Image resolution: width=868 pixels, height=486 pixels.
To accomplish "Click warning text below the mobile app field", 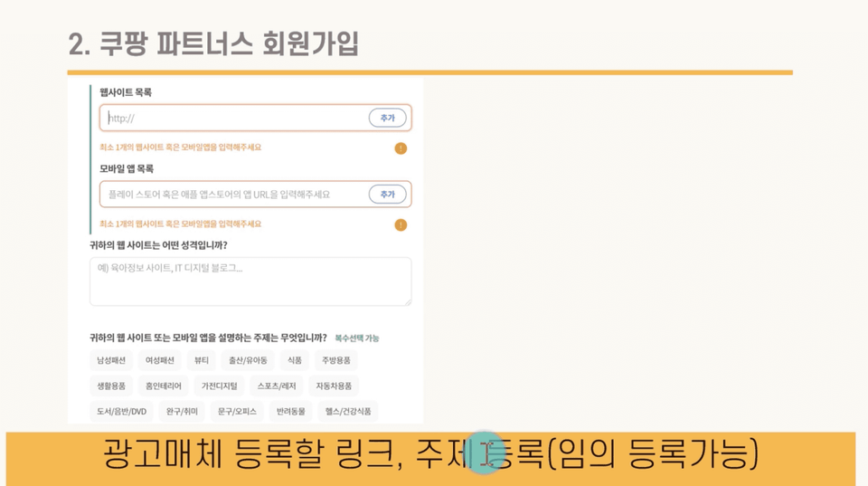I will pyautogui.click(x=181, y=224).
